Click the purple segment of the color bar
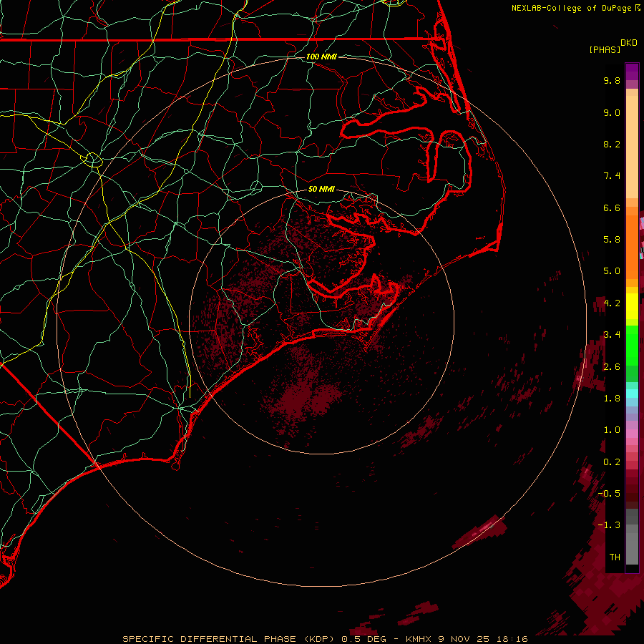This screenshot has height=644, width=644. [632, 72]
